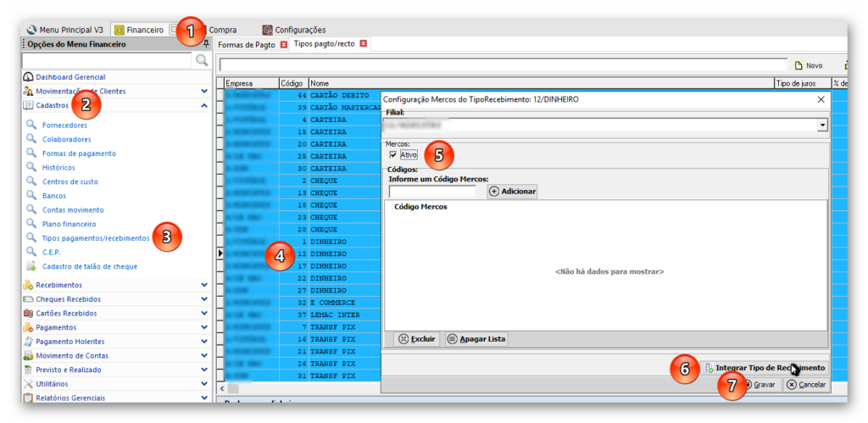
Task: Open the Menu Principal V3 tab
Action: coord(64,30)
